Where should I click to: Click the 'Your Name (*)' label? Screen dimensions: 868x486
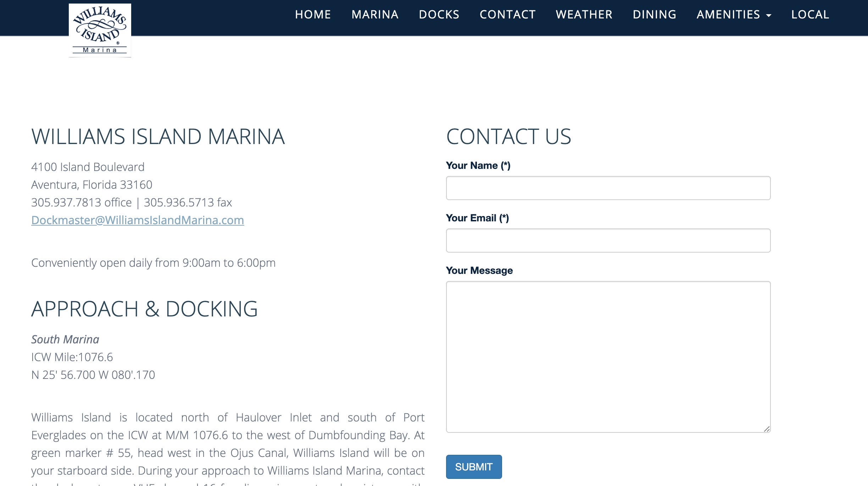[478, 166]
